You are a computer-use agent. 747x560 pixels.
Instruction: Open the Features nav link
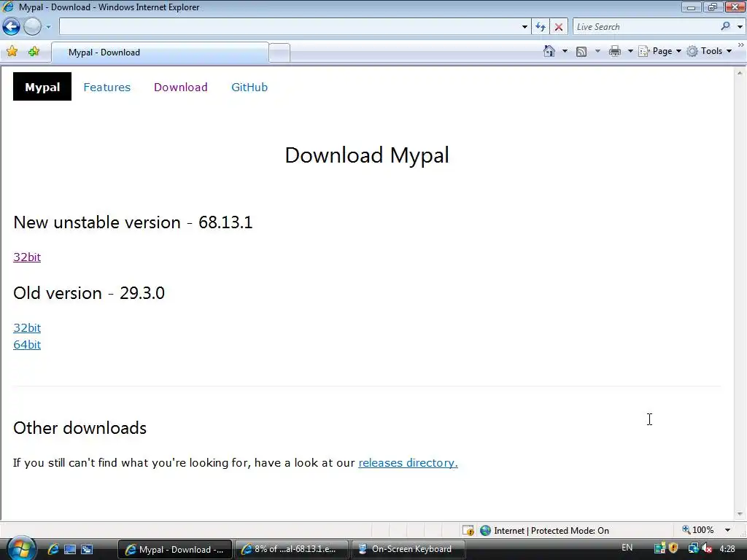point(107,87)
